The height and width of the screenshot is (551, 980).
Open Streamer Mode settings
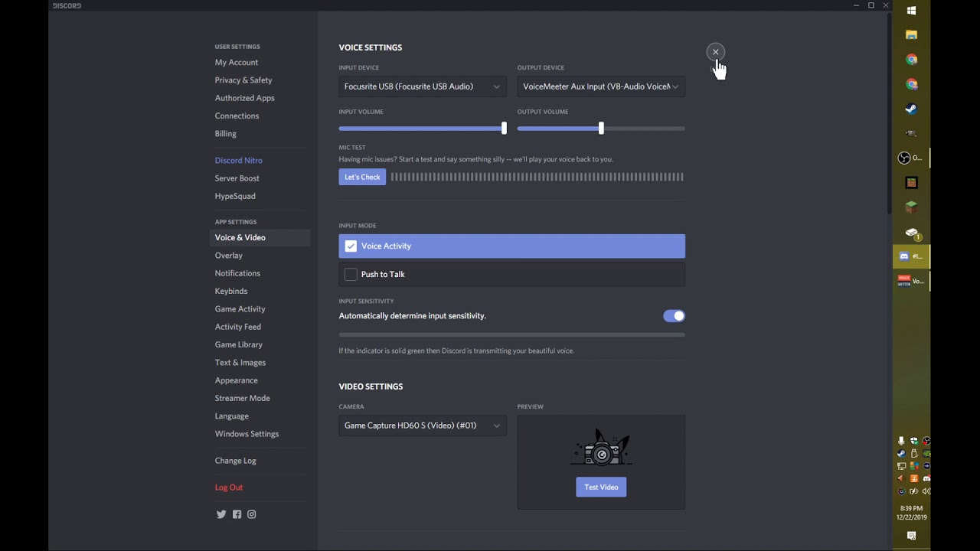243,398
